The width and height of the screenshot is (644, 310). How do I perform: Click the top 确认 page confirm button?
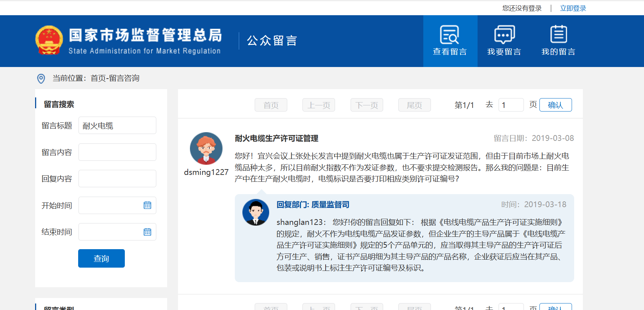(x=555, y=105)
